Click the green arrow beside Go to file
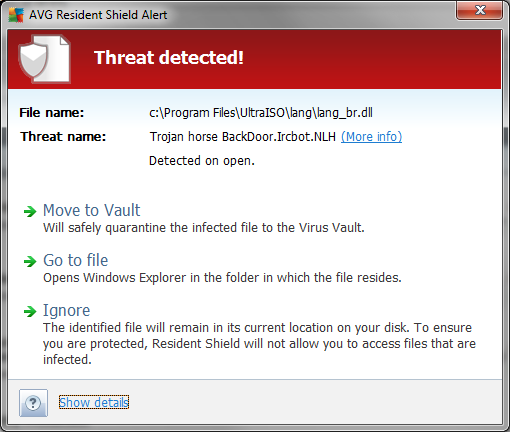This screenshot has width=510, height=432. click(x=30, y=261)
